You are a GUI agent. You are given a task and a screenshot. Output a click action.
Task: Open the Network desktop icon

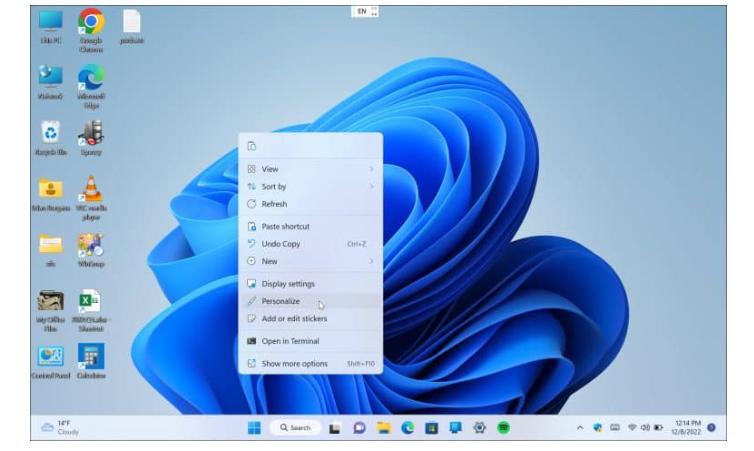pos(50,82)
